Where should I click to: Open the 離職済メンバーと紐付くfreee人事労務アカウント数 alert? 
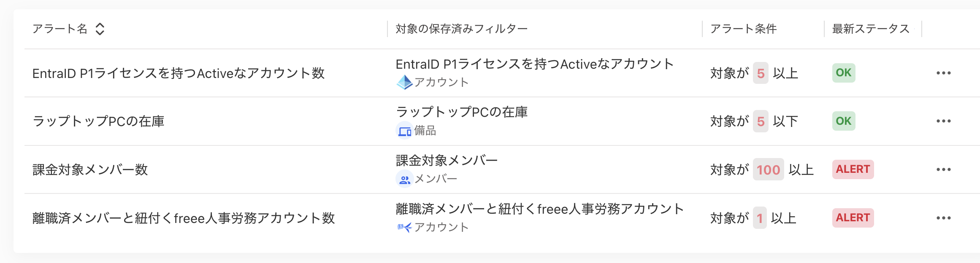[184, 218]
